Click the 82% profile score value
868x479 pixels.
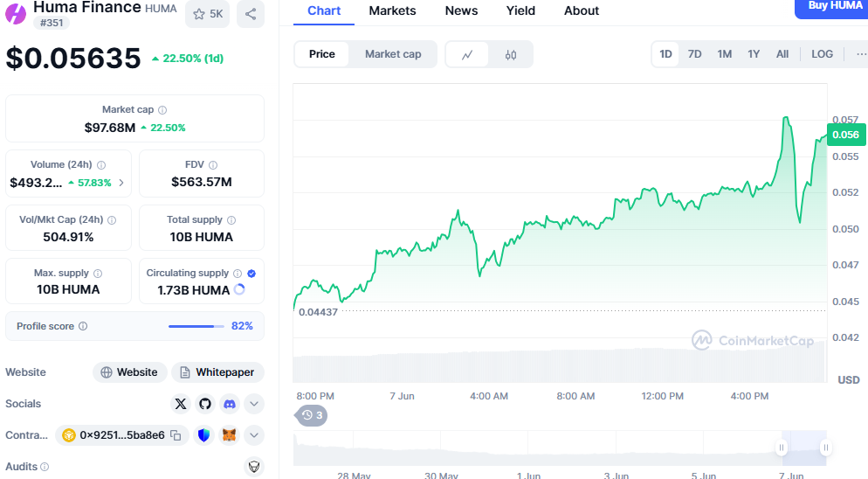[x=242, y=326]
